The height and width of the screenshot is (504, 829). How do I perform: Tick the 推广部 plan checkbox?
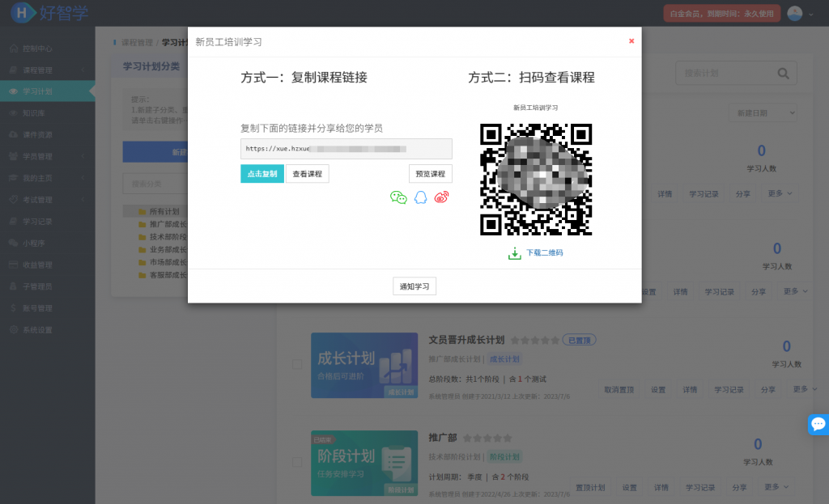297,462
